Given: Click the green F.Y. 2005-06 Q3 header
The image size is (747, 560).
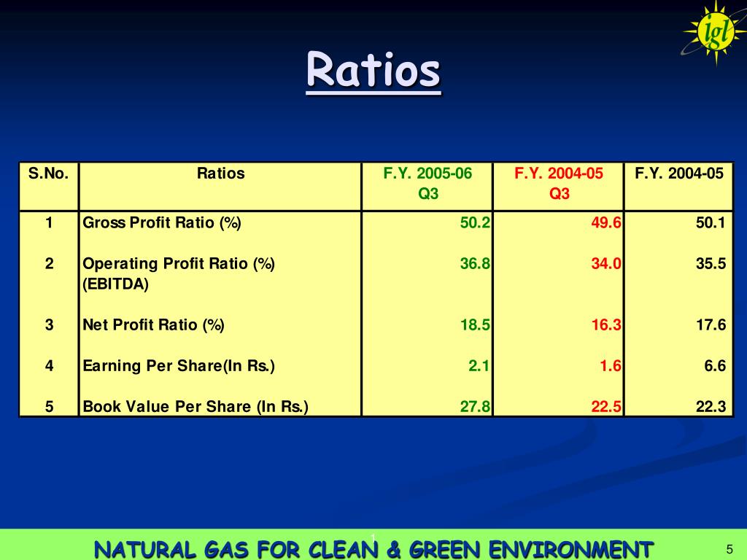Looking at the screenshot, I should [427, 183].
